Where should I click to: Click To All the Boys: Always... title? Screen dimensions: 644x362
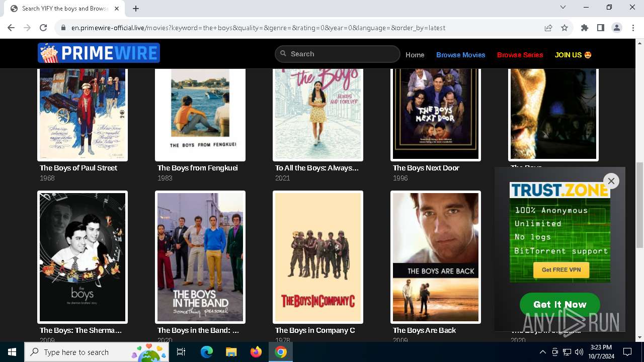coord(317,168)
